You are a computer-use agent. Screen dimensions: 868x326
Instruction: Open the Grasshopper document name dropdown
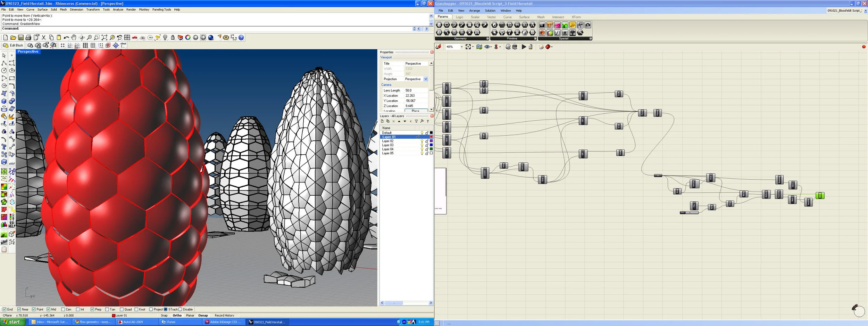(865, 11)
